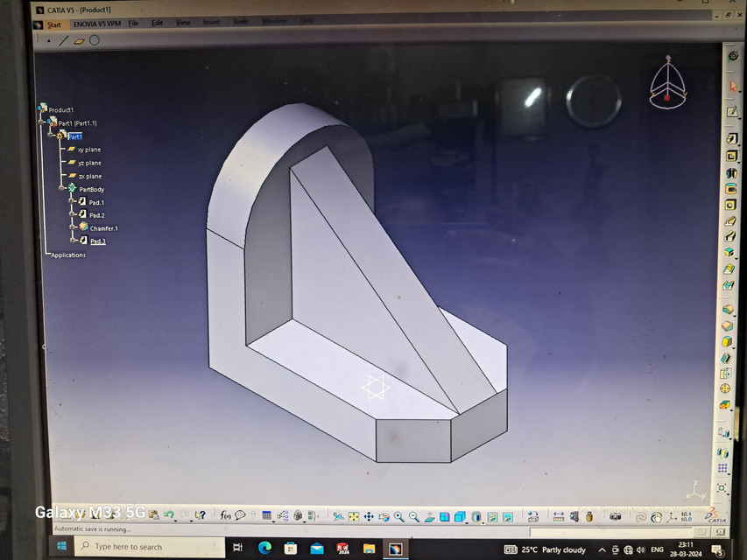Click the compass axis in the top-right corner
The width and height of the screenshot is (747, 560).
(x=669, y=83)
